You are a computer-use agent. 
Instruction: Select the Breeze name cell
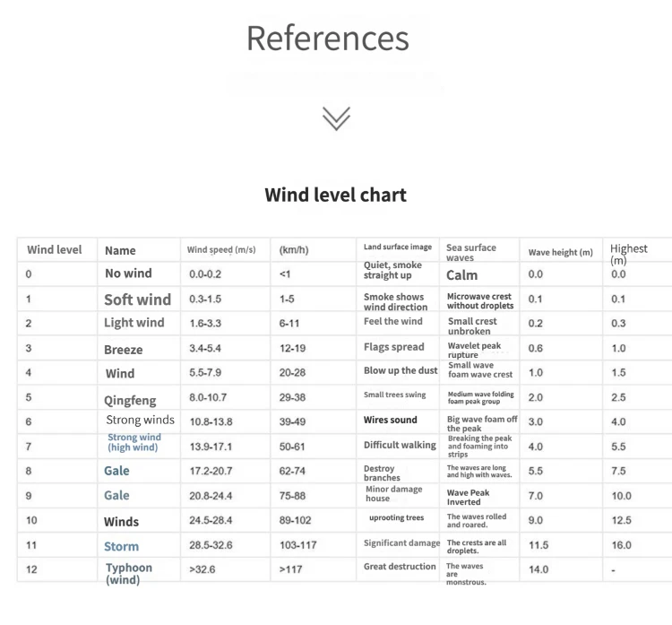[124, 350]
